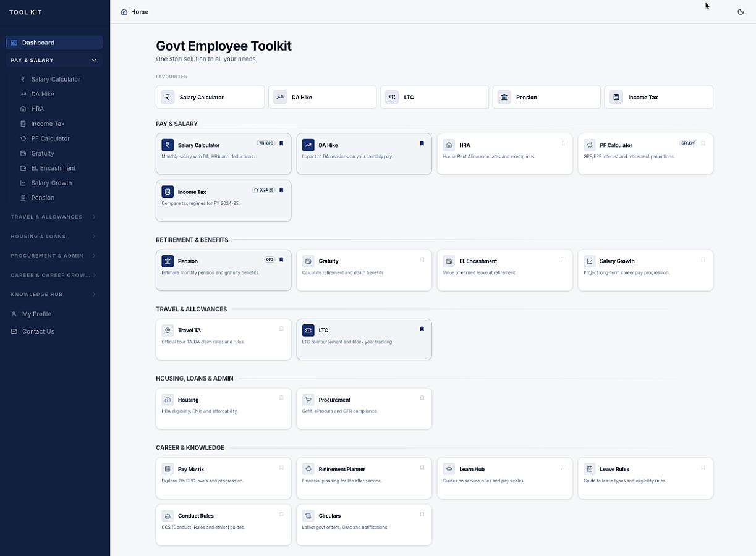
Task: Click icon on EL Encashment card
Action: (x=449, y=261)
